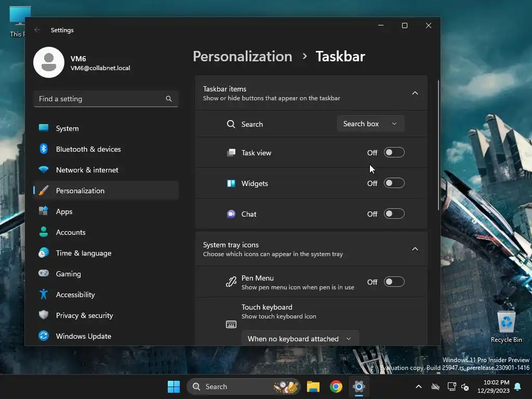The image size is (532, 399).
Task: Enable the Pen Menu toggle
Action: [394, 282]
